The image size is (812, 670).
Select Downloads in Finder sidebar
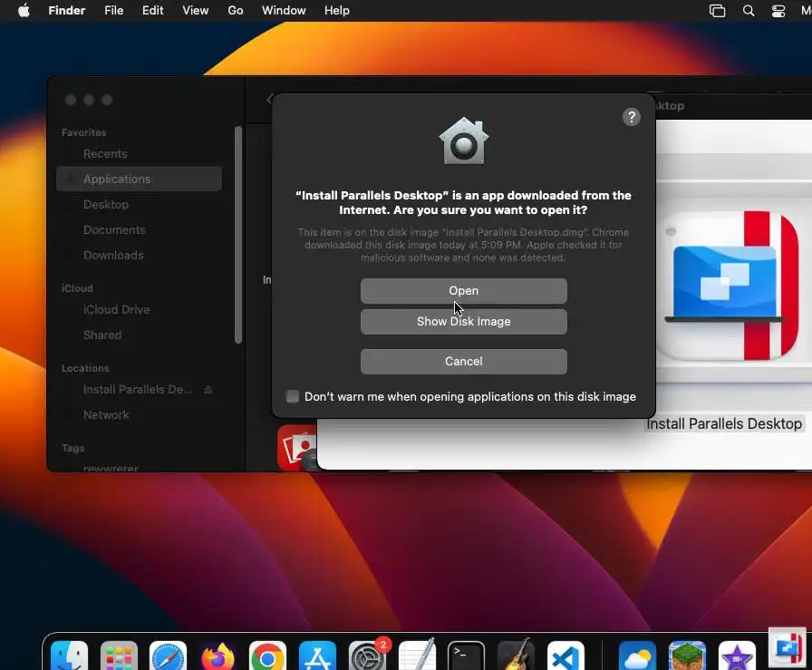(113, 255)
